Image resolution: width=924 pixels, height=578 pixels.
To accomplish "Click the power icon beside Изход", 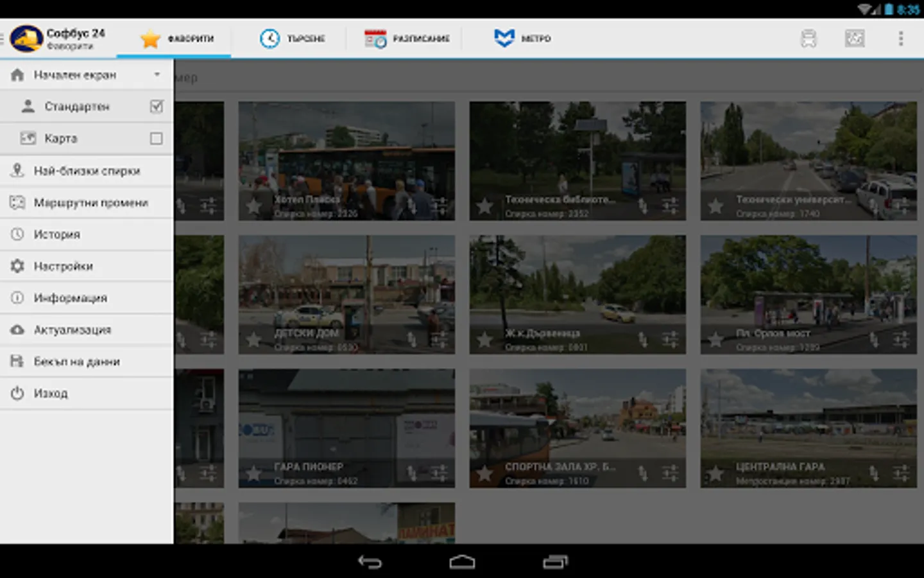I will point(18,393).
